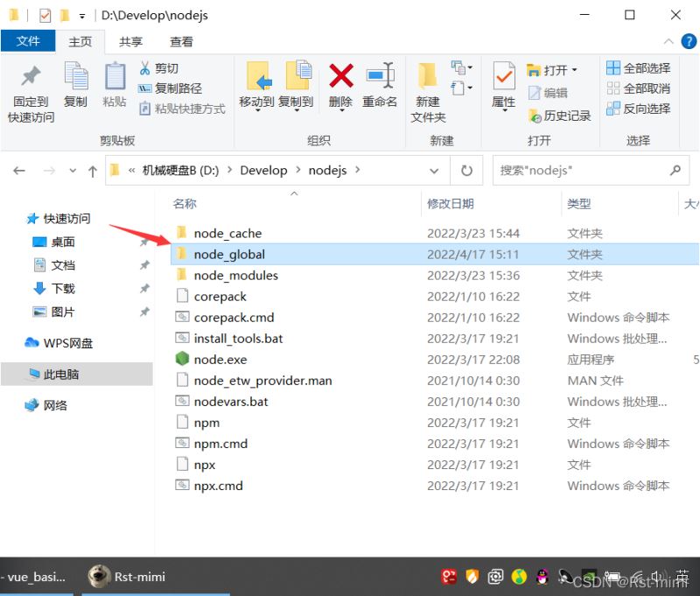Click the Delete (删除) red X icon
The image size is (700, 596).
[x=340, y=79]
